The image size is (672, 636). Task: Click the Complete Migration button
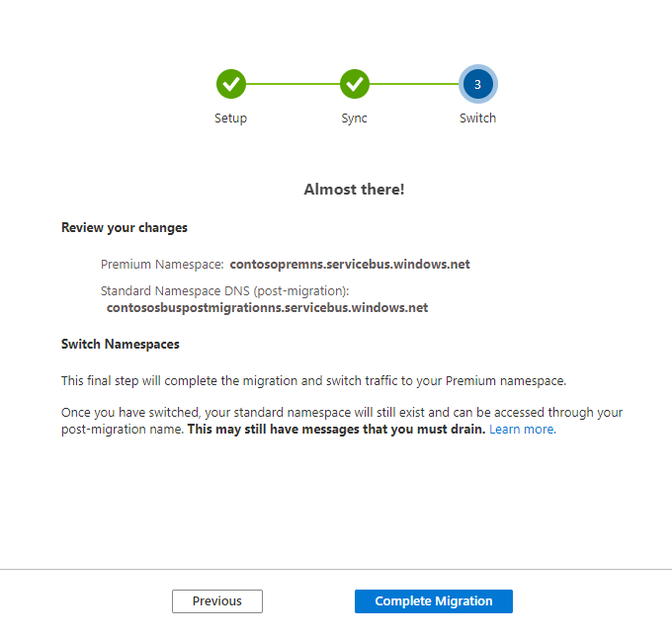433,600
